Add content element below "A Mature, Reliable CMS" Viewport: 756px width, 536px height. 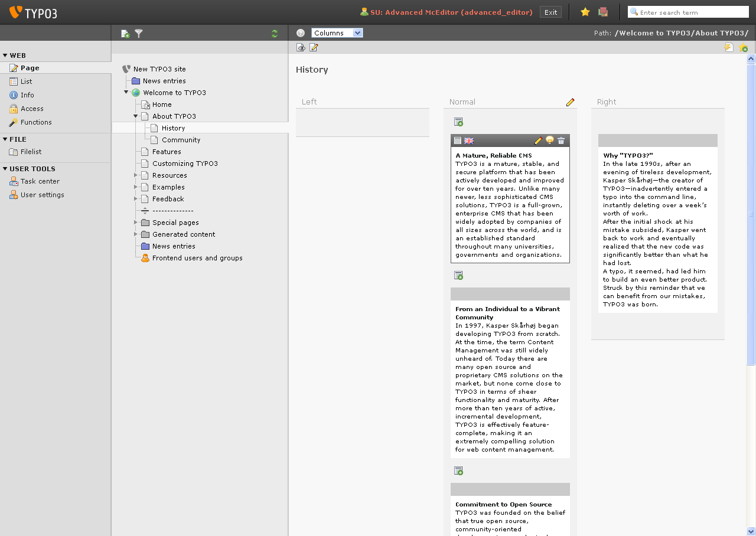click(x=458, y=275)
